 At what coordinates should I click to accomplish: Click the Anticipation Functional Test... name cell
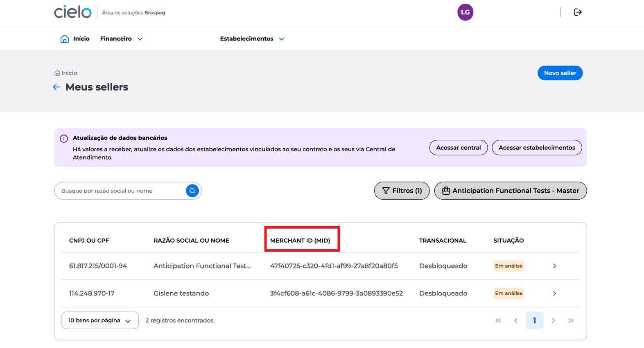pyautogui.click(x=202, y=266)
